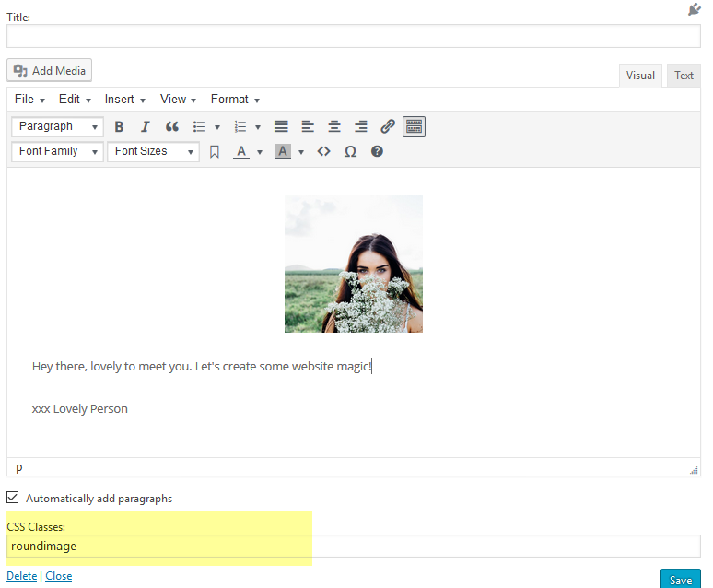Toggle bold formatting
This screenshot has height=588, width=713.
pos(119,126)
